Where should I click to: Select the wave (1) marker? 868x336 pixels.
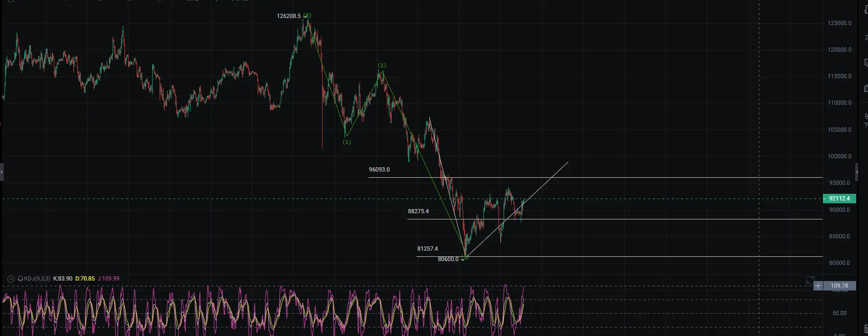(347, 142)
